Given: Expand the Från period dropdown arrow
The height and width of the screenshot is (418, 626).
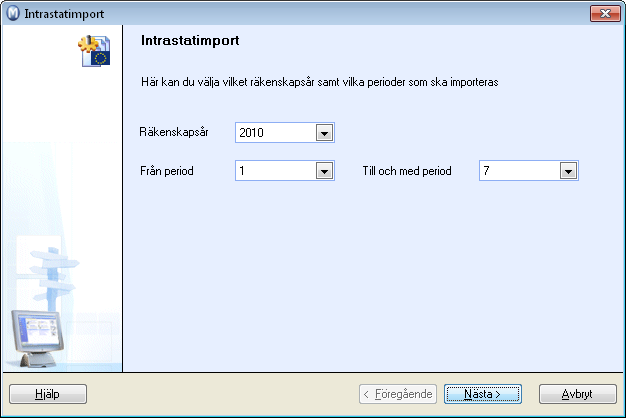Looking at the screenshot, I should click(324, 171).
